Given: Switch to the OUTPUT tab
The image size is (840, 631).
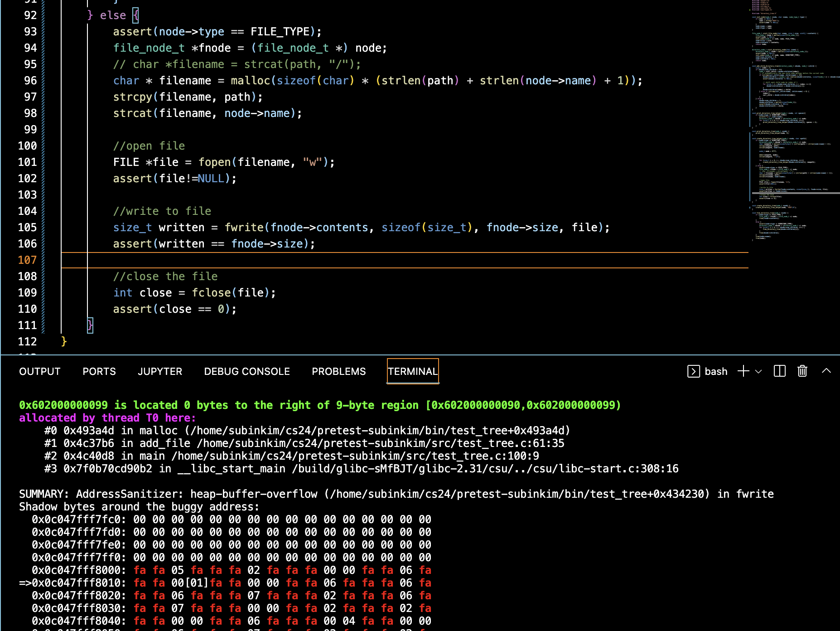Looking at the screenshot, I should coord(39,371).
